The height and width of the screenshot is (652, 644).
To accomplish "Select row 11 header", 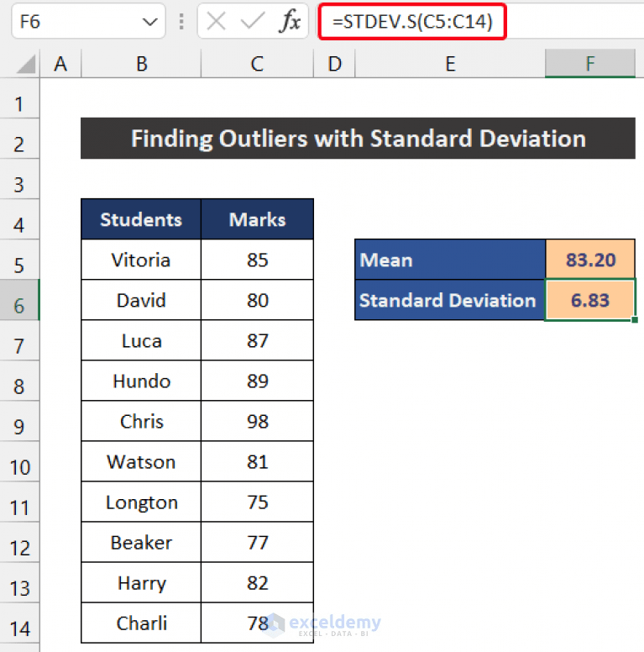I will pyautogui.click(x=19, y=502).
